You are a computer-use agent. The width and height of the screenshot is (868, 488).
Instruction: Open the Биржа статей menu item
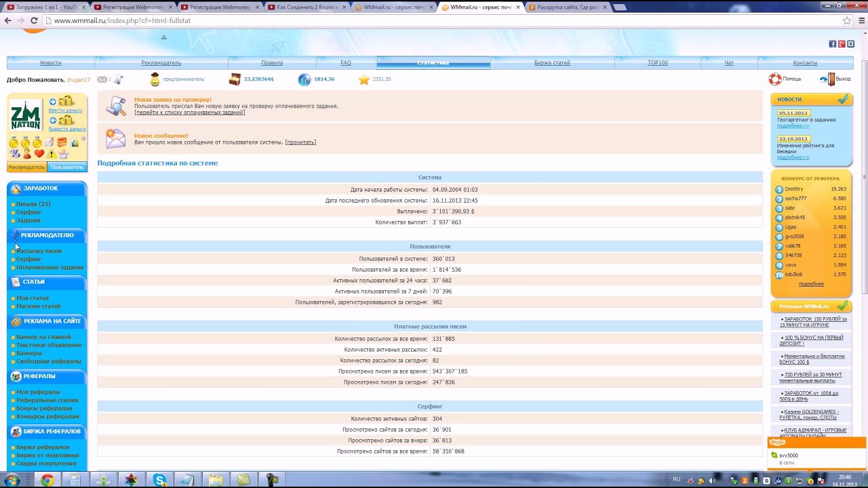point(552,62)
